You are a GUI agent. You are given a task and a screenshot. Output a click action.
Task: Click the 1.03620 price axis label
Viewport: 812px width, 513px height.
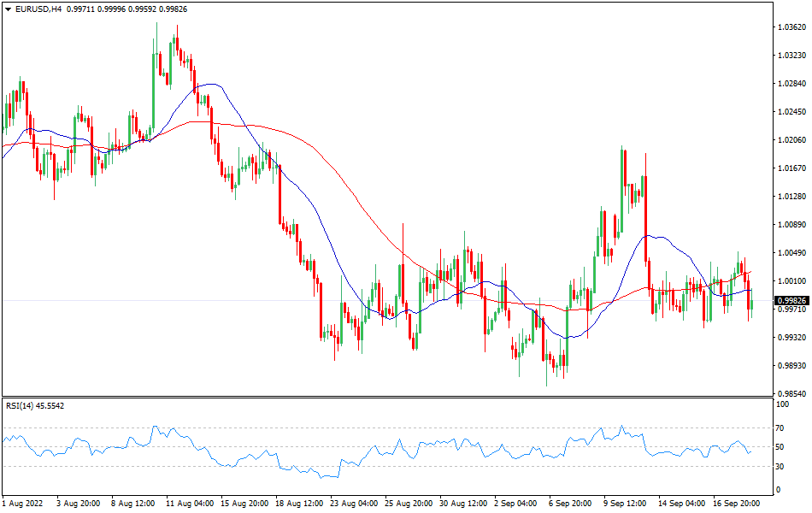click(792, 27)
